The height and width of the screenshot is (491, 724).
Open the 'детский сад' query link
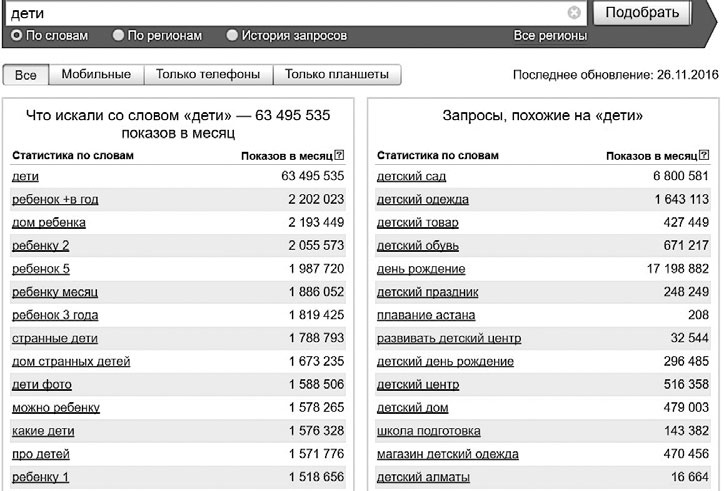[x=411, y=176]
